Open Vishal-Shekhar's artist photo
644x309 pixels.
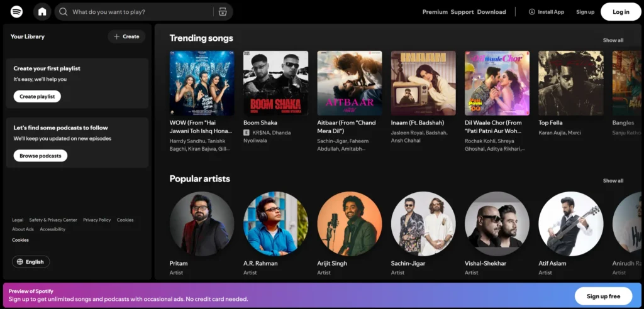(x=497, y=224)
